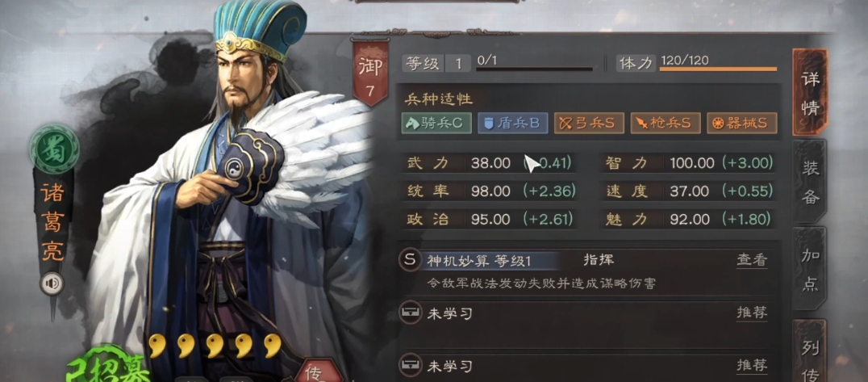868x382 pixels.
Task: Select the 弓兵S troop aptitude badge
Action: coord(589,123)
